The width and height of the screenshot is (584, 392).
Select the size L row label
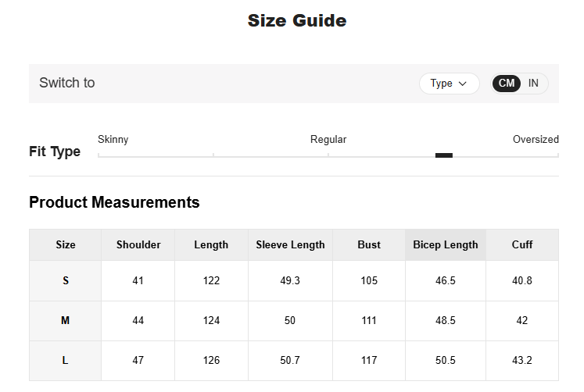[66, 360]
